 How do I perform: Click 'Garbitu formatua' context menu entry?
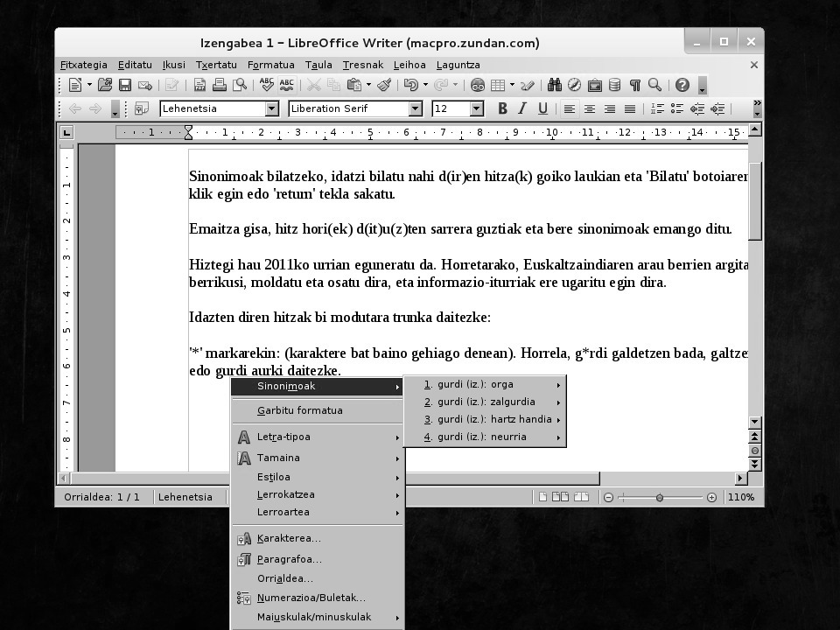pos(299,410)
